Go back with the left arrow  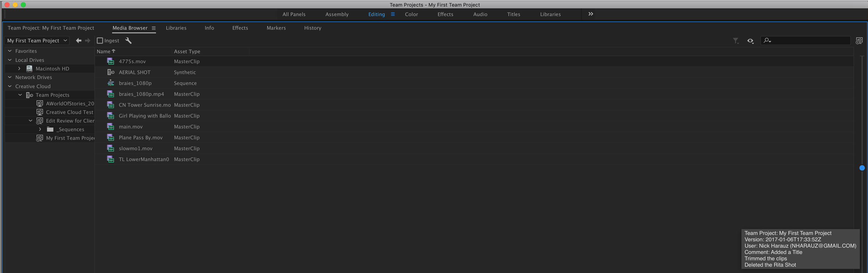tap(79, 41)
